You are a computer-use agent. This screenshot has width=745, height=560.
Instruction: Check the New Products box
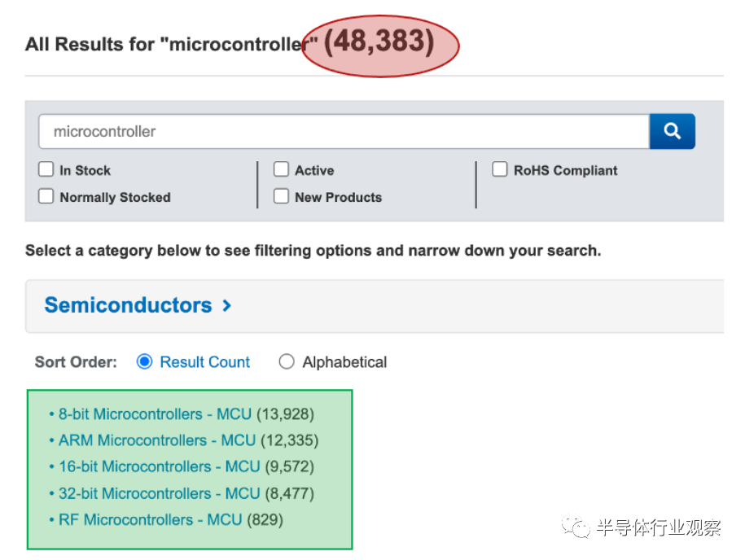coord(281,197)
